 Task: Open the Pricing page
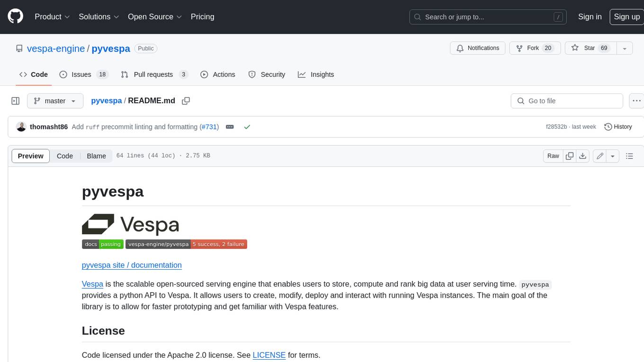(x=202, y=17)
